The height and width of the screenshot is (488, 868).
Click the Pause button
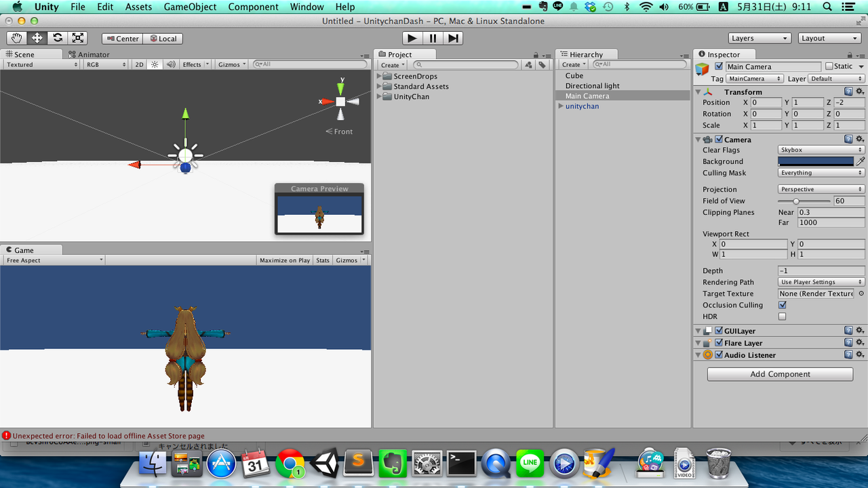tap(433, 39)
